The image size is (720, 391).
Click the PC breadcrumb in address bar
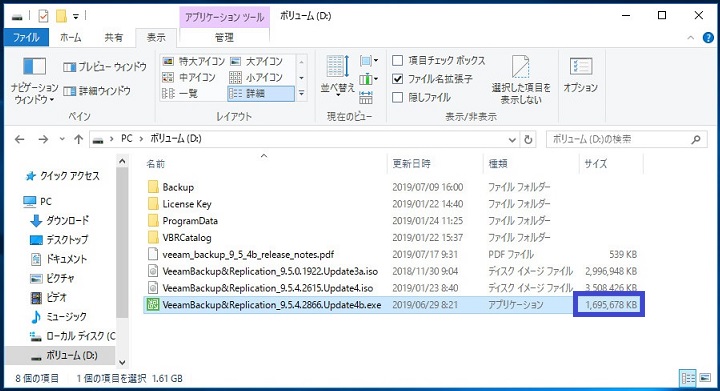[126, 139]
